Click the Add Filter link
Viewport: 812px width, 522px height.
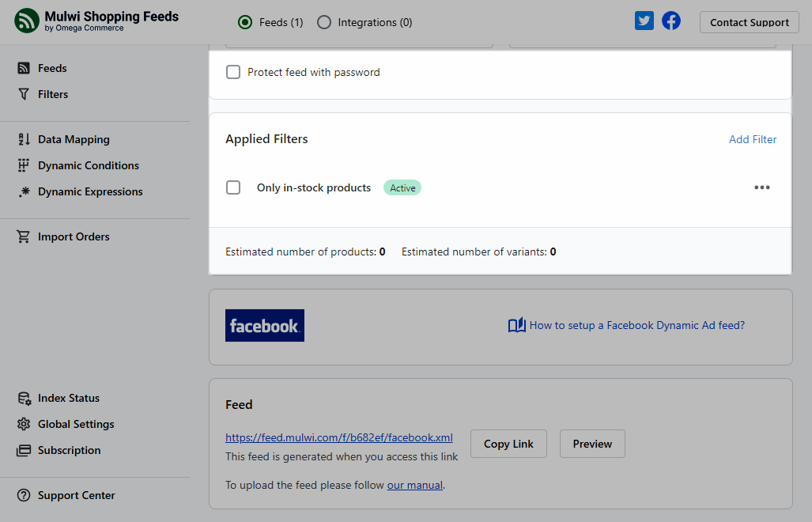[x=752, y=140]
